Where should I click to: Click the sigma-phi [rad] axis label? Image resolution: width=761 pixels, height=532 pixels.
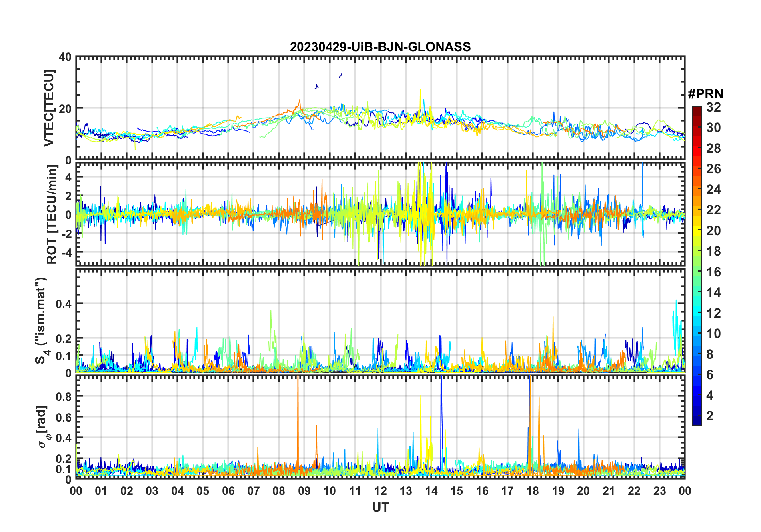(x=42, y=427)
